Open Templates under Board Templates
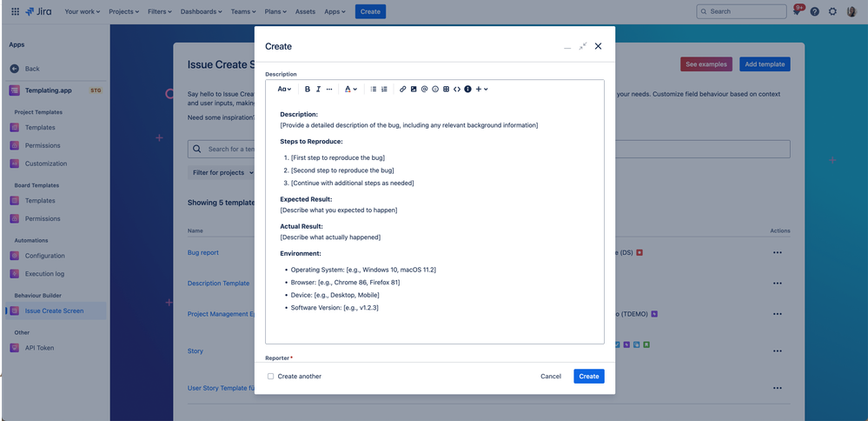Viewport: 868px width, 421px height. pyautogui.click(x=40, y=201)
